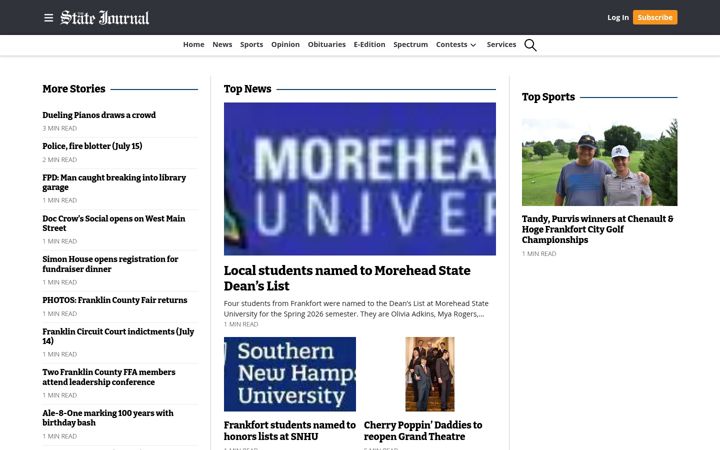This screenshot has height=450, width=720.
Task: Open the Spectrum menu item
Action: 411,45
